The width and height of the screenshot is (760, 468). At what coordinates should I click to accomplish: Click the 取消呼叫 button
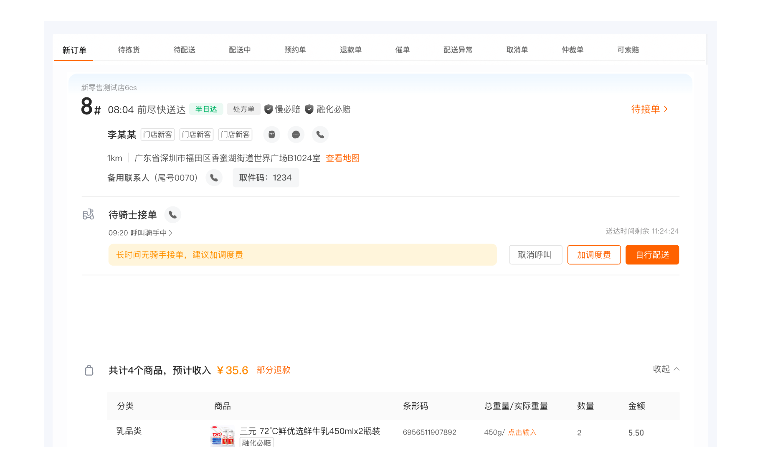coord(535,255)
